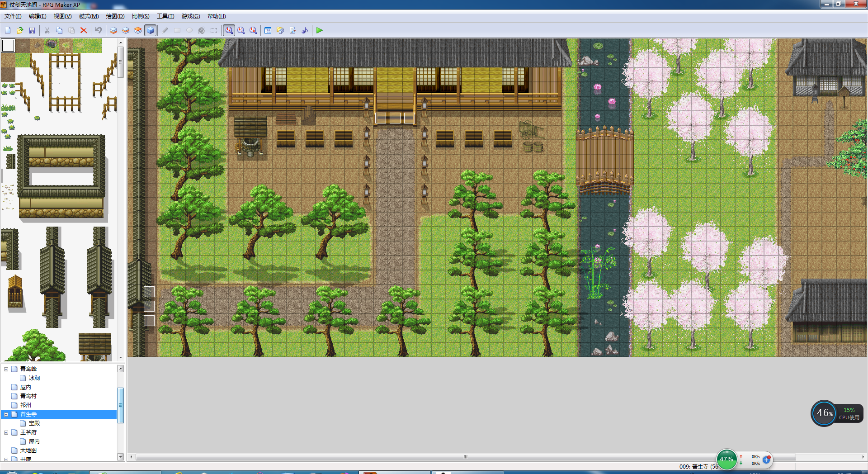
Task: Open the Sound Test music note icon
Action: (x=305, y=30)
